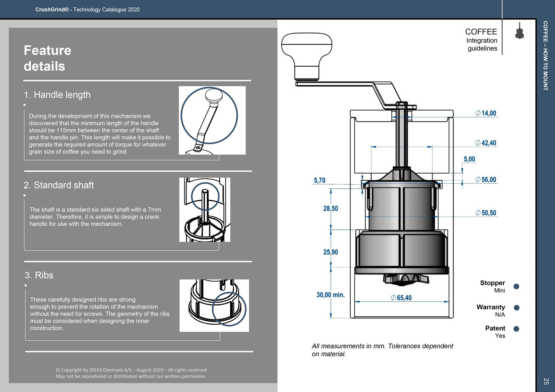Screen dimensions: 555x392
Task: Click the 'Stopper' label
Action: [x=492, y=283]
